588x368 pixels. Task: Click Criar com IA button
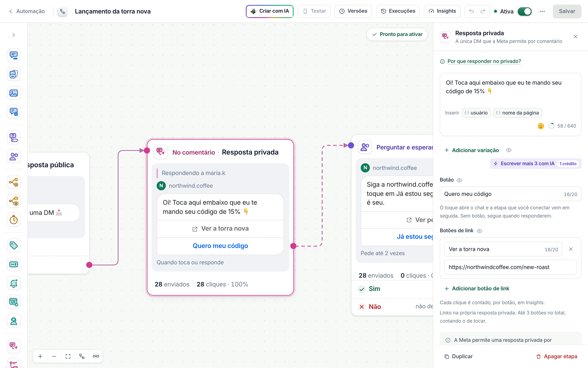click(x=270, y=11)
